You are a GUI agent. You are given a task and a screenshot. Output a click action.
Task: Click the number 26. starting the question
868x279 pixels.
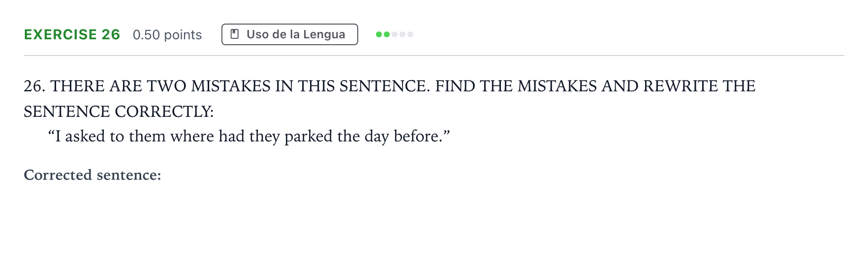pyautogui.click(x=34, y=86)
